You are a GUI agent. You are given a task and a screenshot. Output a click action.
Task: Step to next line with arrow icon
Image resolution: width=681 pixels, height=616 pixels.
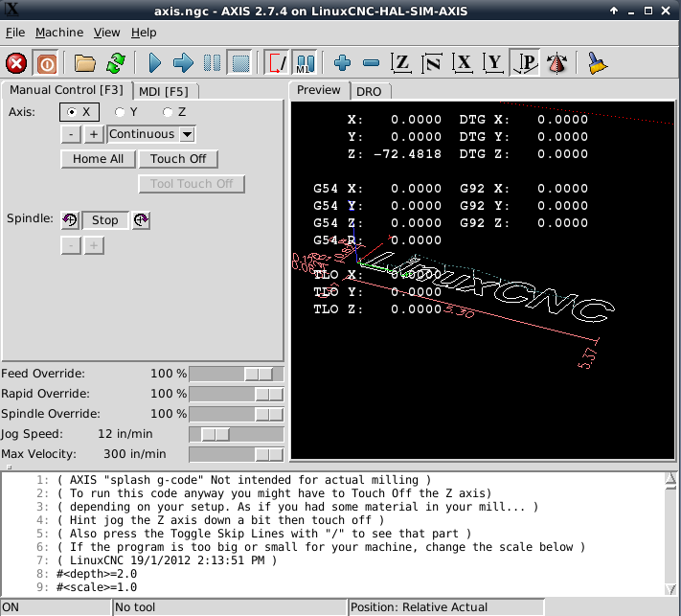point(183,63)
